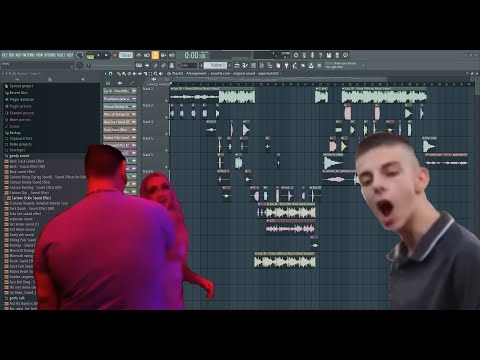Viewport: 480px width, 360px height.
Task: Click the transport stop button
Action: tap(106, 55)
